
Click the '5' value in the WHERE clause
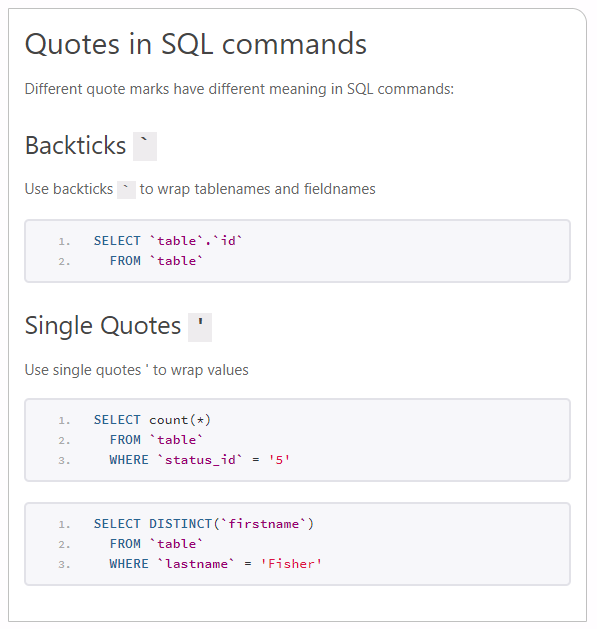click(279, 460)
